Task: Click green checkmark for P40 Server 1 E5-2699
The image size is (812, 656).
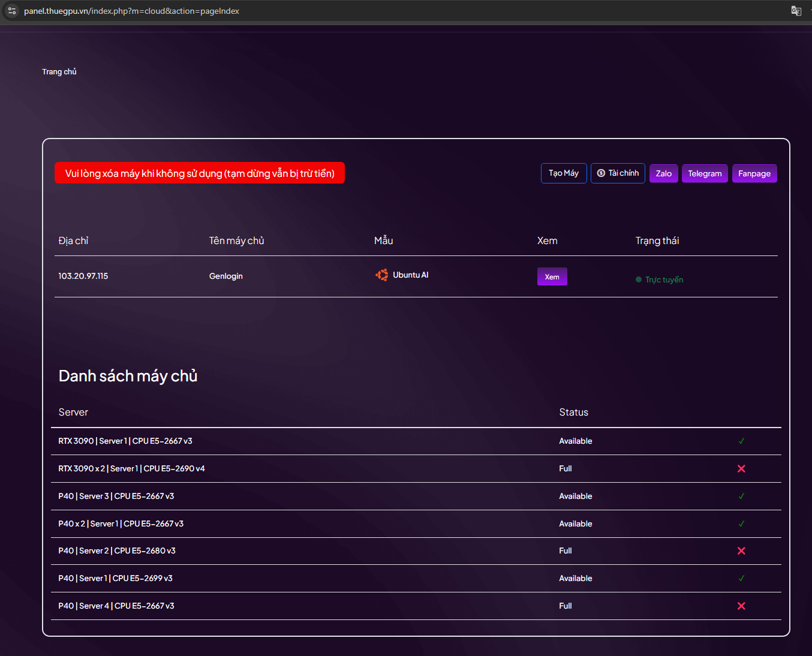Action: [x=741, y=579]
